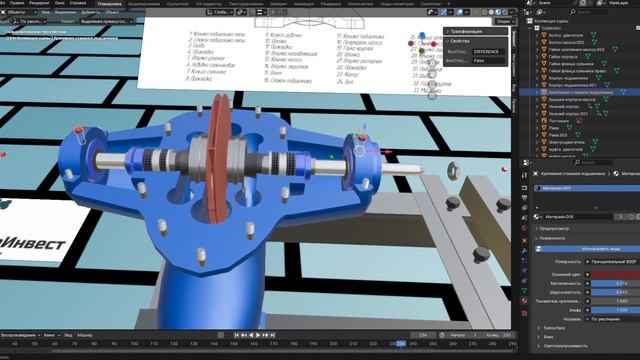
Task: Open the base color swatch Основной цвет
Action: pos(616,274)
